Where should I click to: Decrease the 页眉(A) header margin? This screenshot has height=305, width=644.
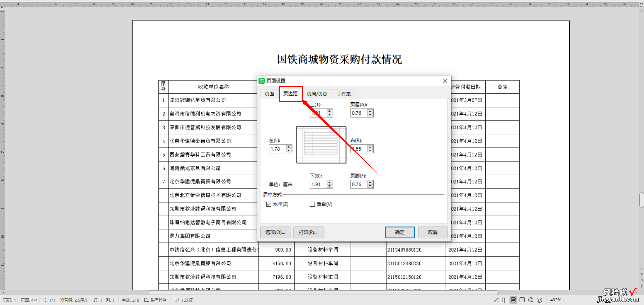(370, 115)
